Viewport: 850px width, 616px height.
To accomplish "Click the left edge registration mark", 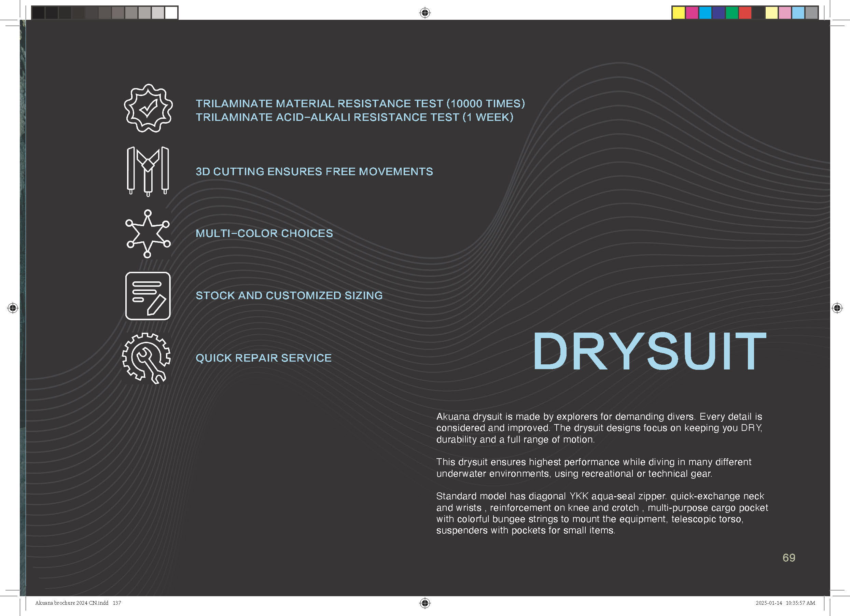I will [x=13, y=308].
